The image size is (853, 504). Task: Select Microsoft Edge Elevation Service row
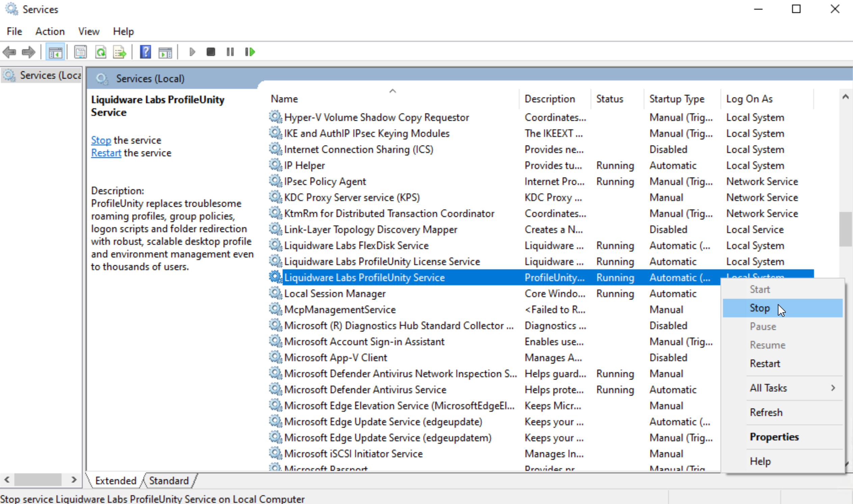click(494, 406)
